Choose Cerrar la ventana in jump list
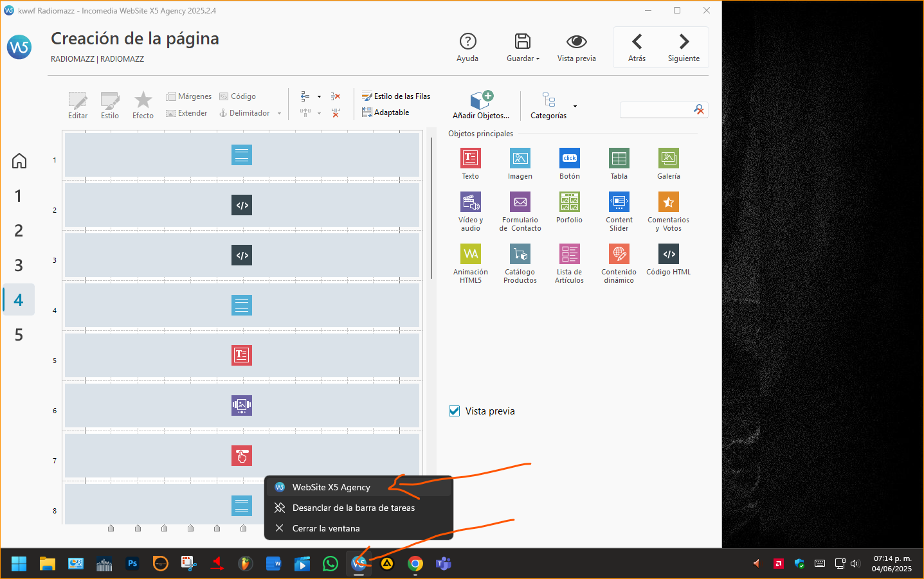The image size is (924, 579). (359, 528)
